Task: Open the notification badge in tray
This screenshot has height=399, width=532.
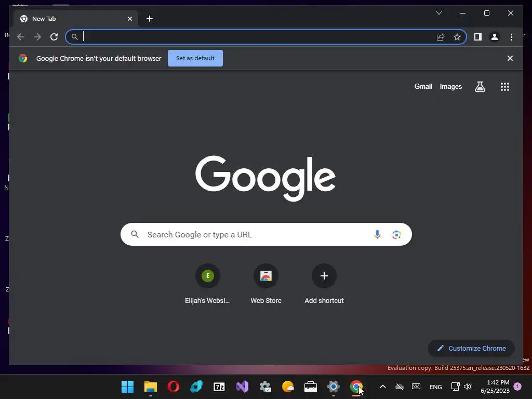Action: pos(517,386)
